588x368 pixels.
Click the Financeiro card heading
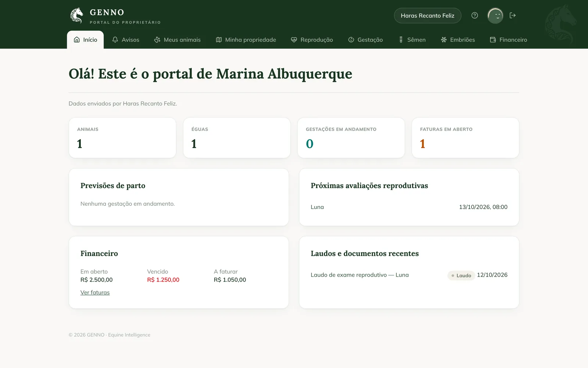pos(99,254)
